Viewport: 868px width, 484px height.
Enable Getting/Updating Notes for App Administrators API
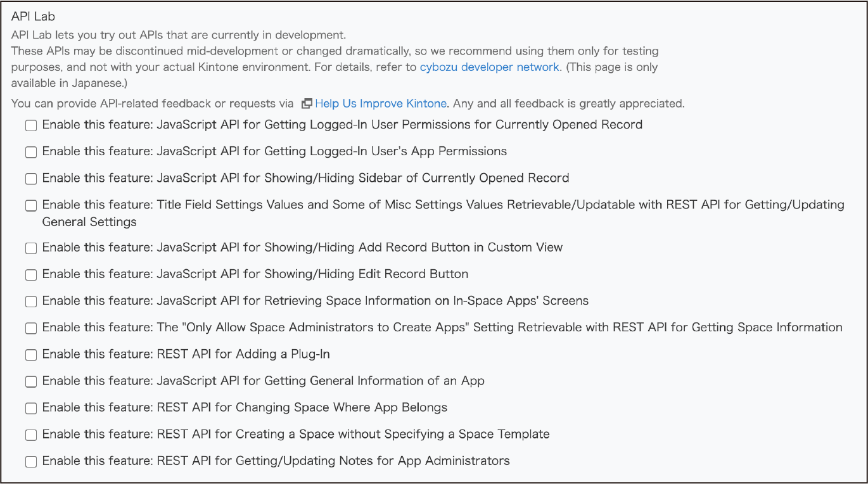click(31, 461)
